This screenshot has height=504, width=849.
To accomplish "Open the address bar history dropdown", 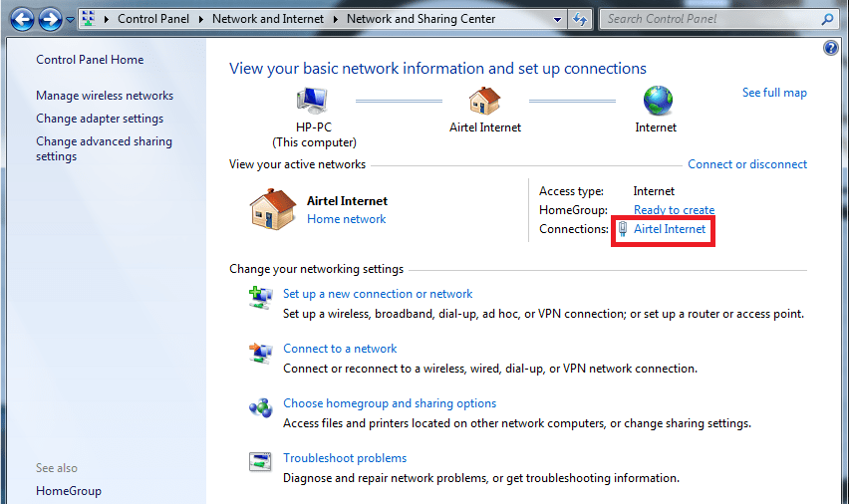I will pos(557,20).
